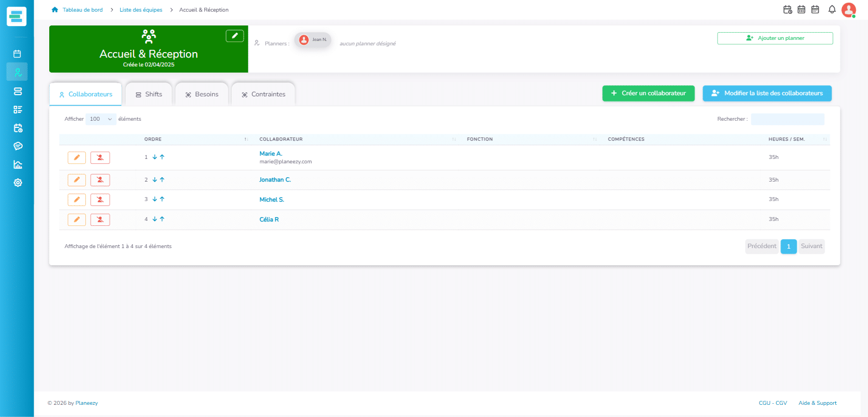The height and width of the screenshot is (417, 868).
Task: Click the middle calendar icon in the top bar
Action: (801, 9)
